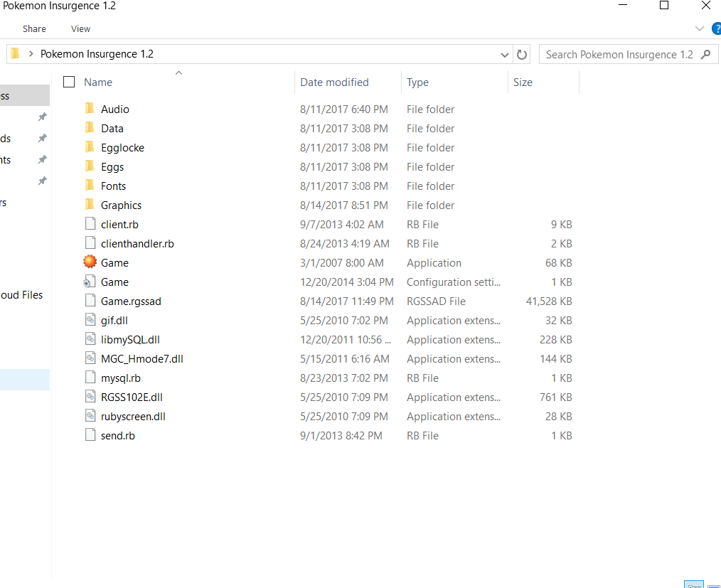
Task: Select the MGC_Hmode7.dll file name
Action: point(142,358)
